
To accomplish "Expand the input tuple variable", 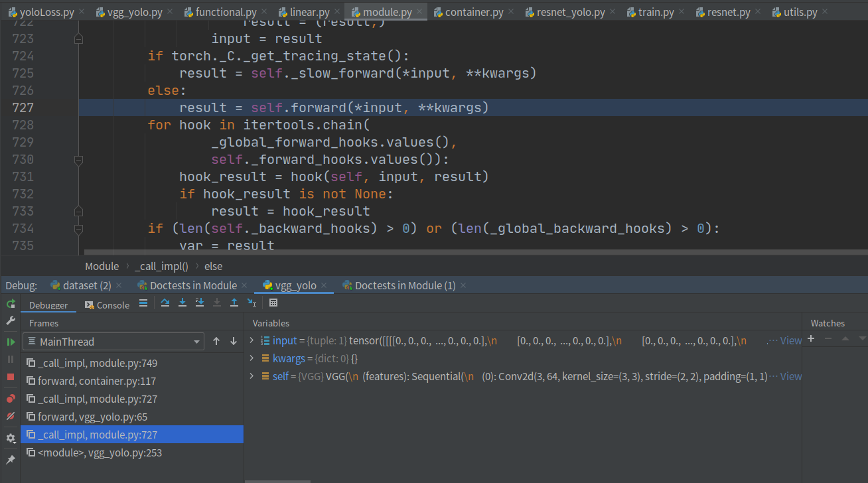I will (x=252, y=340).
